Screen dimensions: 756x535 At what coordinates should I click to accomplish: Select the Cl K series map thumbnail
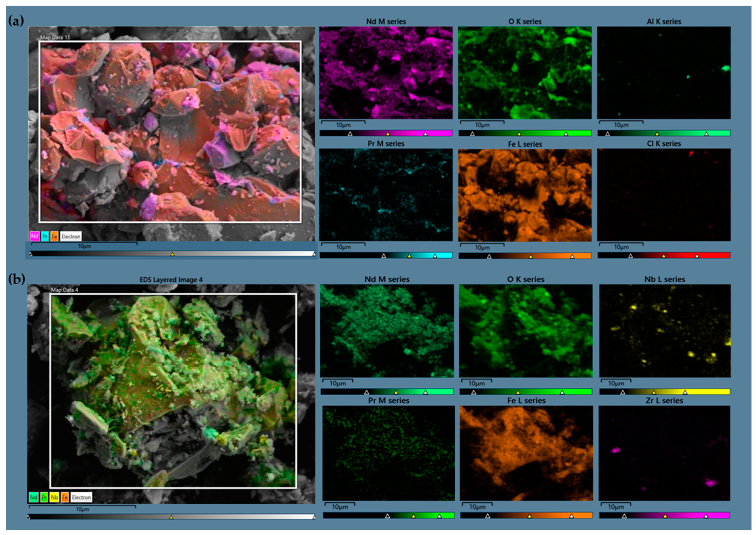click(663, 195)
